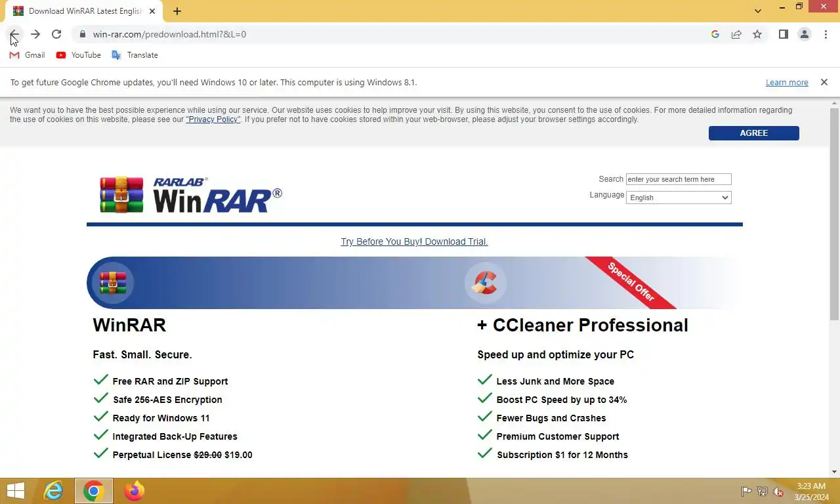Image resolution: width=840 pixels, height=504 pixels.
Task: Click Less Junk and More Space text
Action: pyautogui.click(x=555, y=381)
